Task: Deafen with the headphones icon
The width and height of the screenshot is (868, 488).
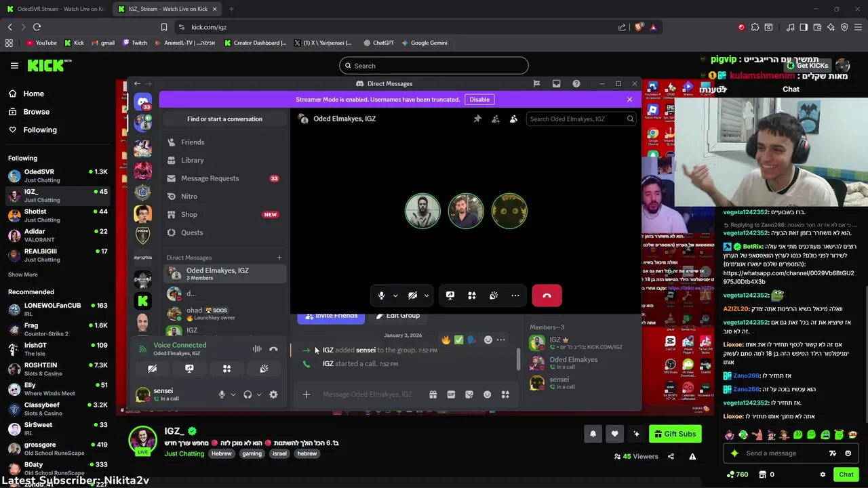Action: click(248, 394)
